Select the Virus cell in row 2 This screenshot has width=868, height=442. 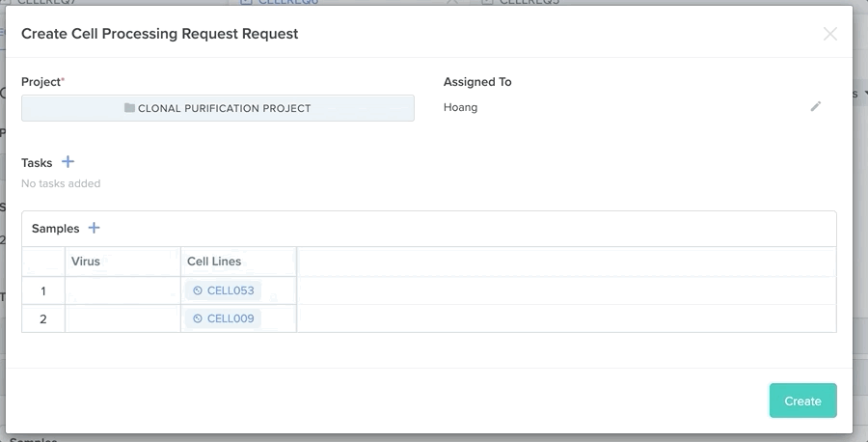tap(122, 318)
